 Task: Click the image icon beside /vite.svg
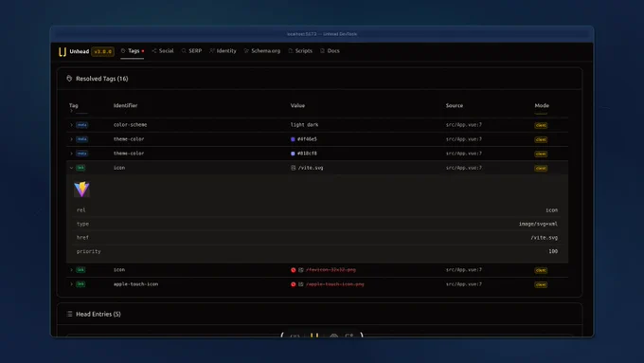click(x=294, y=168)
